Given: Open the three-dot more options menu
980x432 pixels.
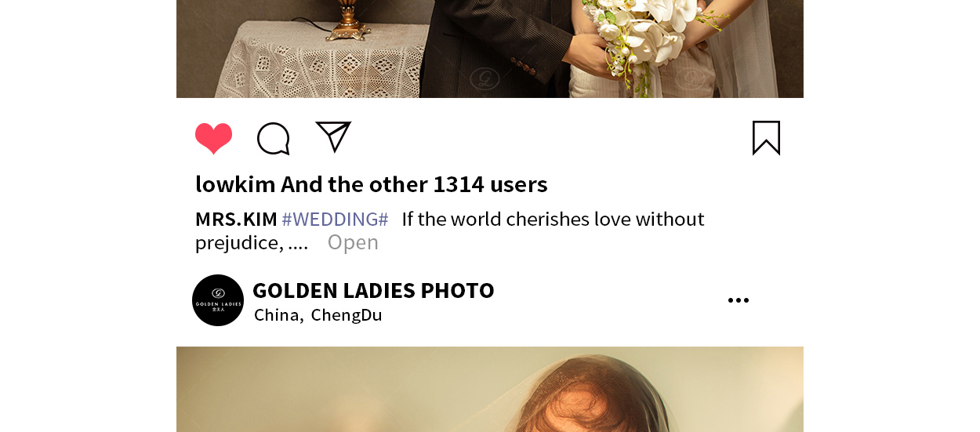Looking at the screenshot, I should (x=738, y=300).
